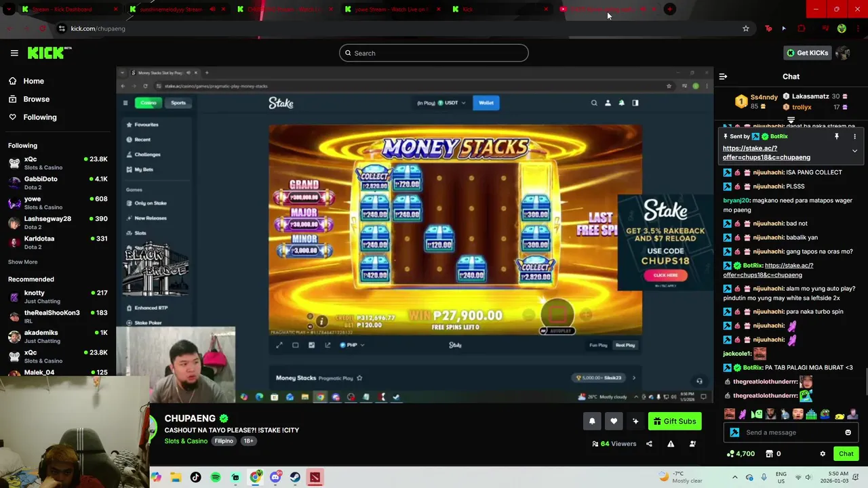Open the sparkle icon beside Gift Subs
The width and height of the screenshot is (868, 488).
point(635,422)
